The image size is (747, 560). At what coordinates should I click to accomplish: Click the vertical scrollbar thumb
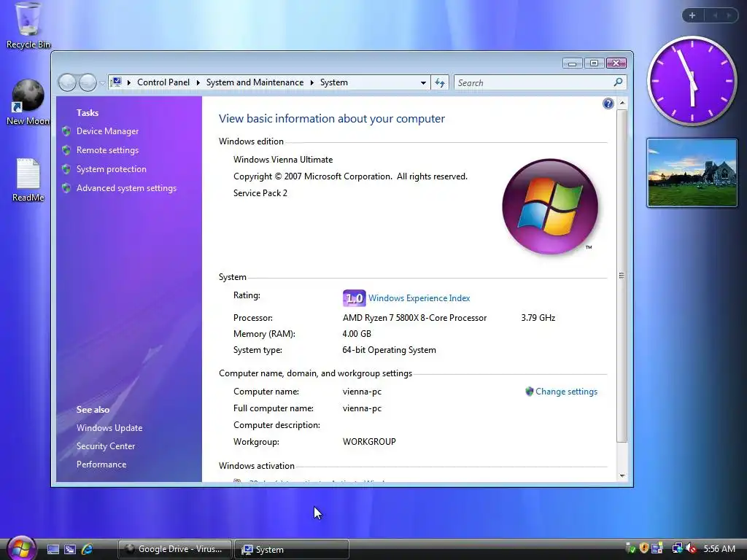point(622,276)
